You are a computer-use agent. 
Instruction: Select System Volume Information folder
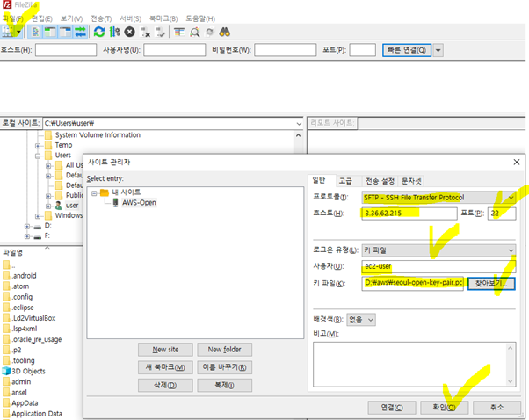click(98, 135)
